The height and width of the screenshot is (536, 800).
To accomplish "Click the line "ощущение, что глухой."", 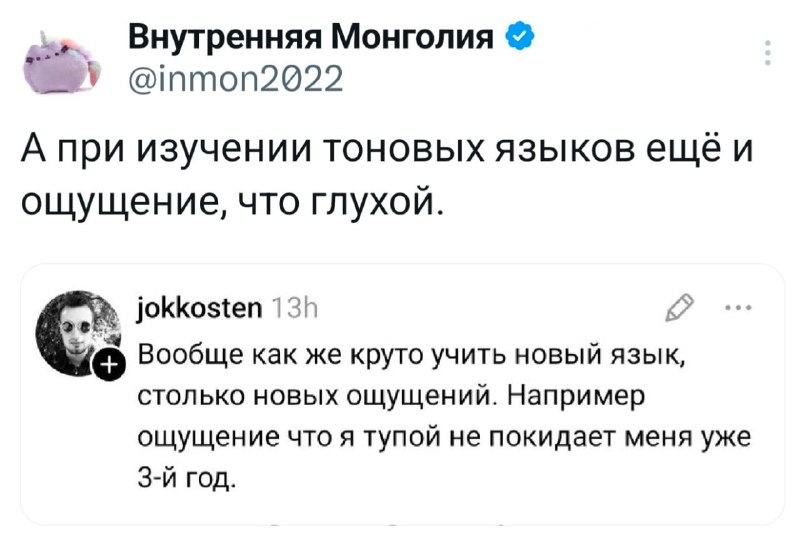I will click(x=231, y=203).
